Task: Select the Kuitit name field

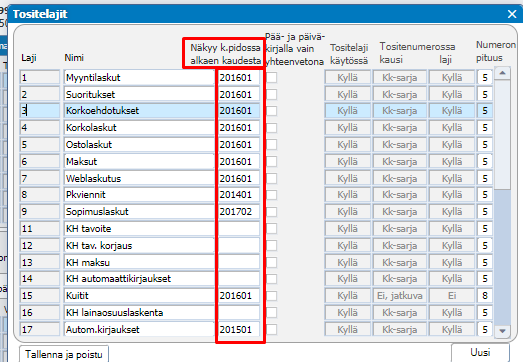Action: pyautogui.click(x=139, y=296)
